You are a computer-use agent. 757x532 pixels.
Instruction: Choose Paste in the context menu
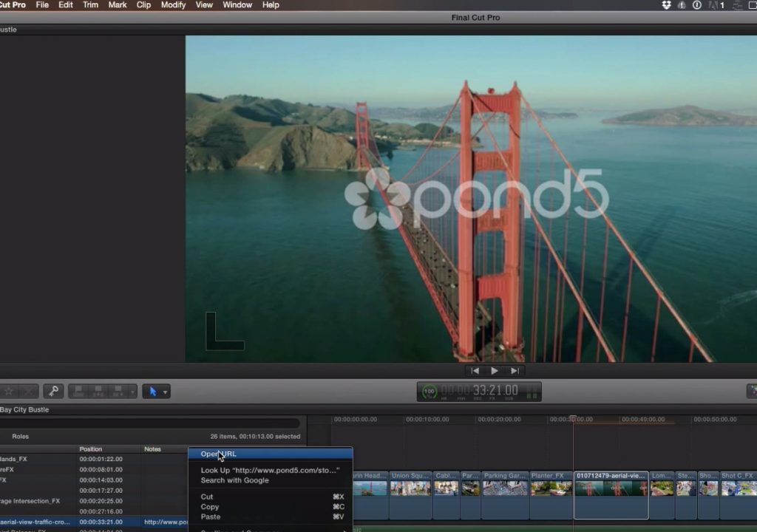(x=271, y=516)
